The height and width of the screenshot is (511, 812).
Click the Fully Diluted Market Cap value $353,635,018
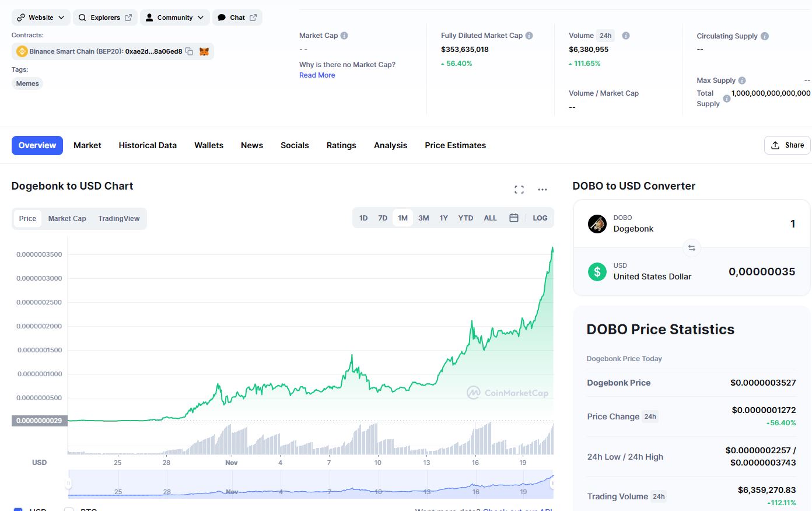pos(465,50)
